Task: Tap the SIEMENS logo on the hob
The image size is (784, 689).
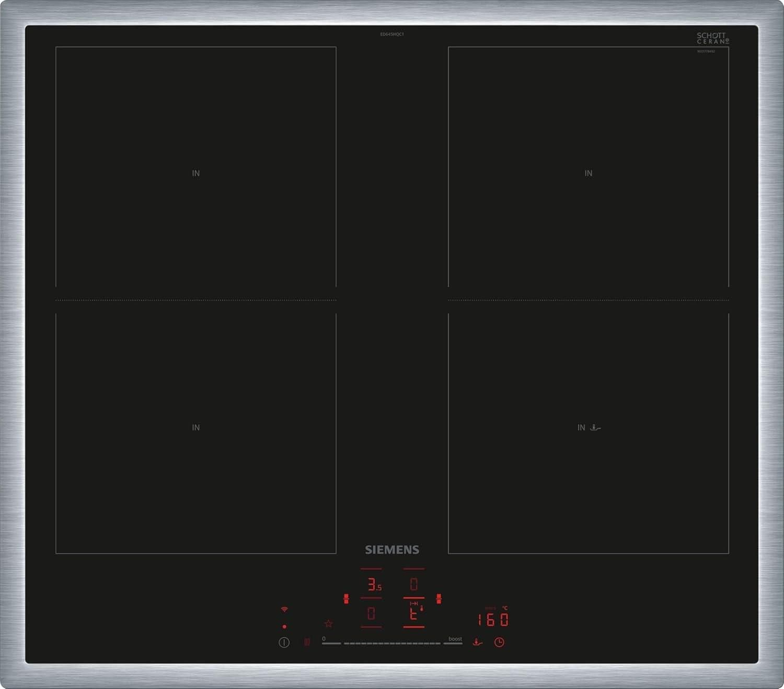Action: (x=392, y=550)
